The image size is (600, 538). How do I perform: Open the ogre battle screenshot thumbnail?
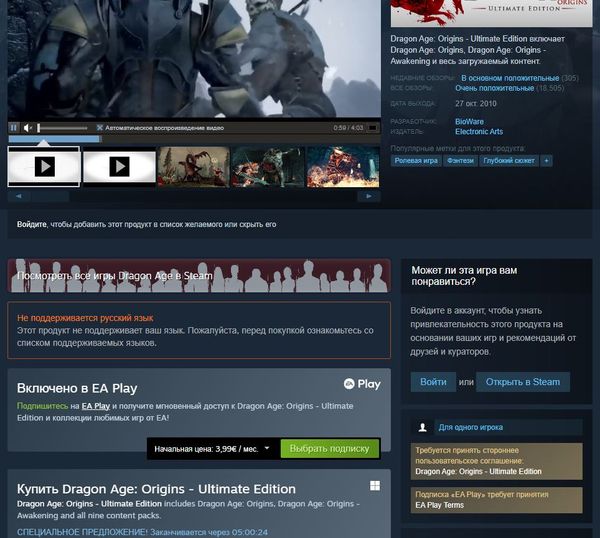(268, 167)
